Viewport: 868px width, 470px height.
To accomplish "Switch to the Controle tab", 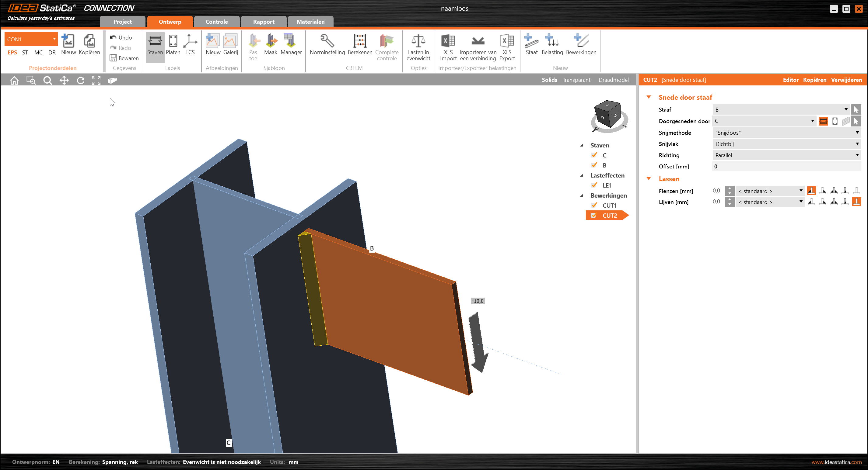I will tap(217, 22).
